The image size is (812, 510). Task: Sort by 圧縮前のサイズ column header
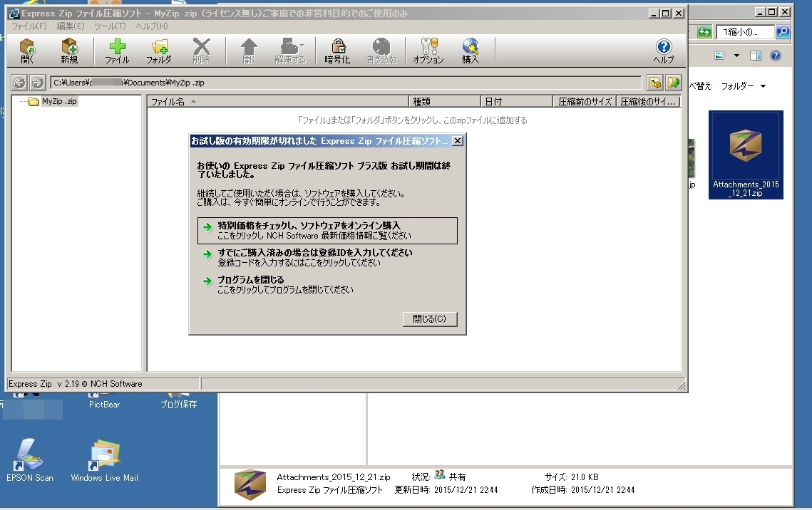tap(584, 101)
